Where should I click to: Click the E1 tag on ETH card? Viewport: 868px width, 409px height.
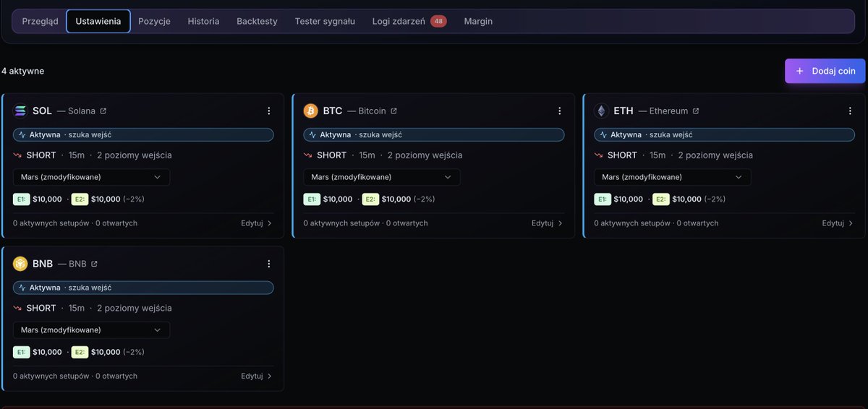click(603, 199)
